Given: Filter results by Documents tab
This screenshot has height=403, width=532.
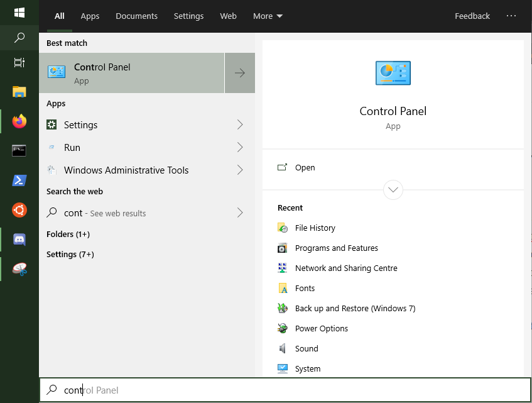Looking at the screenshot, I should pos(136,16).
